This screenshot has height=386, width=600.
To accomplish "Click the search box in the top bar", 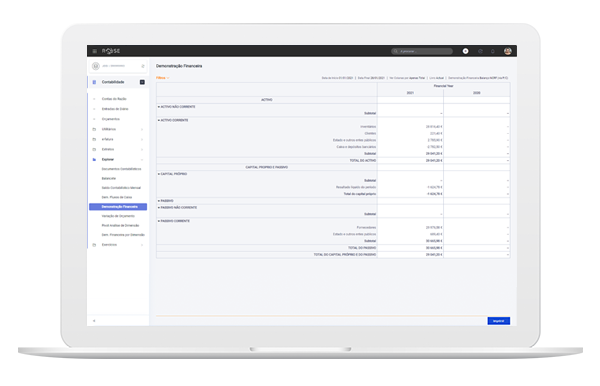I will (x=422, y=51).
